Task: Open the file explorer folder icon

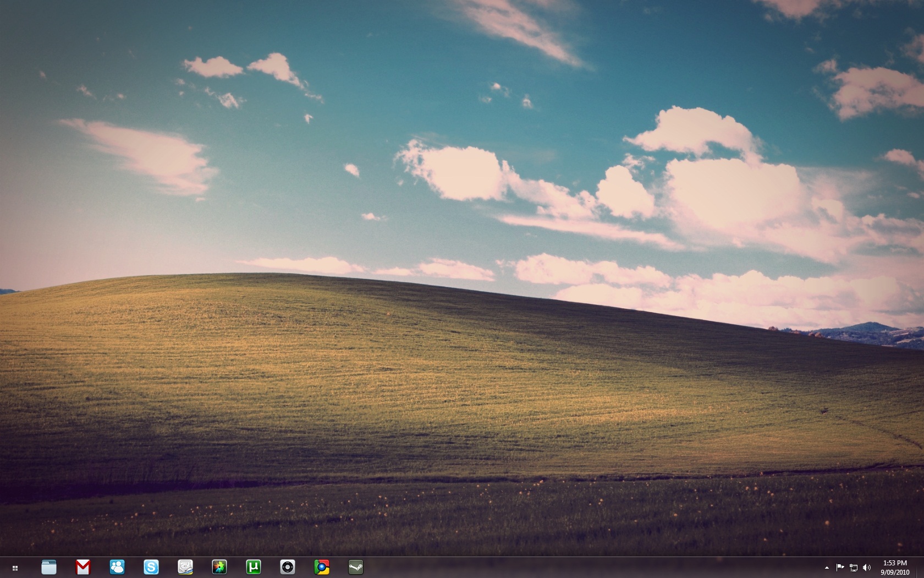Action: click(49, 567)
